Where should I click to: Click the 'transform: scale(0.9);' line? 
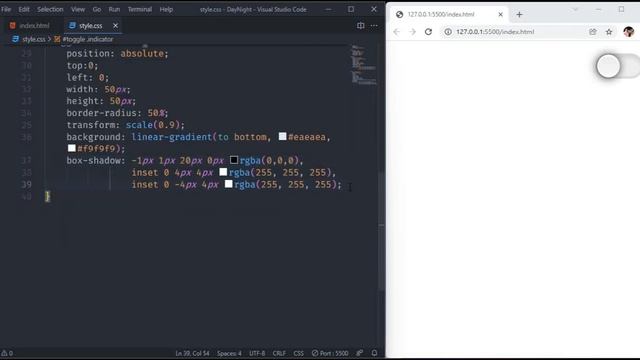click(x=125, y=125)
